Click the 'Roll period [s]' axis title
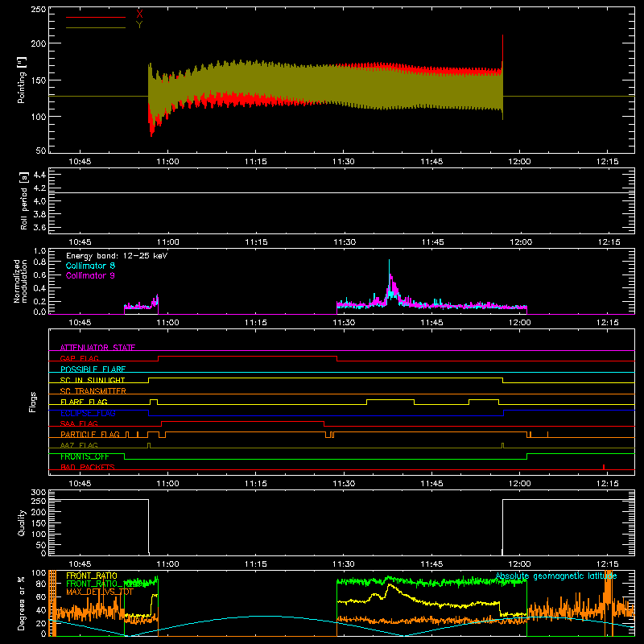The height and width of the screenshot is (644, 644). [x=23, y=200]
